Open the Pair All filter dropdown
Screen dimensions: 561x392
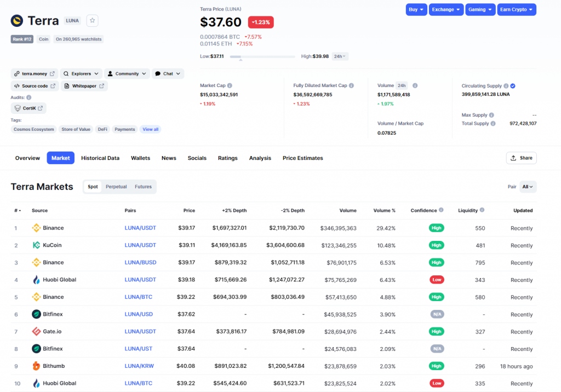point(528,187)
